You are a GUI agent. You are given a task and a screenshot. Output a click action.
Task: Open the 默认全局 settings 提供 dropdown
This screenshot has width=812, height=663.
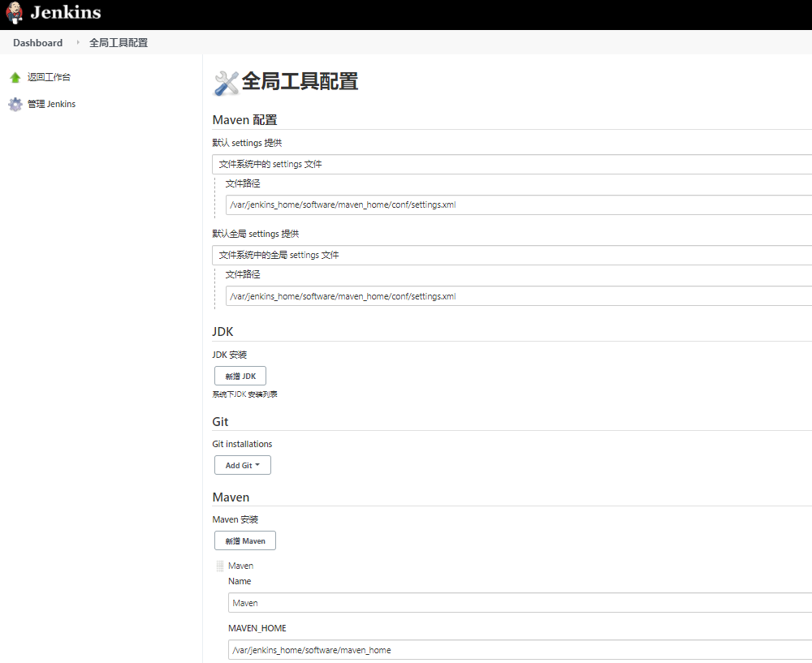512,255
